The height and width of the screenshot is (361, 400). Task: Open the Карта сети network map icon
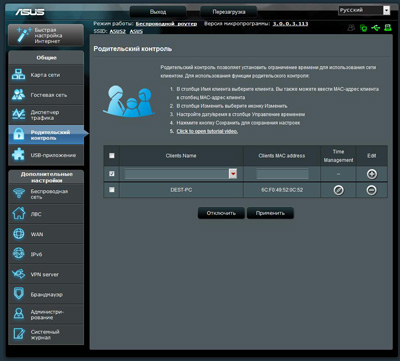[x=18, y=75]
